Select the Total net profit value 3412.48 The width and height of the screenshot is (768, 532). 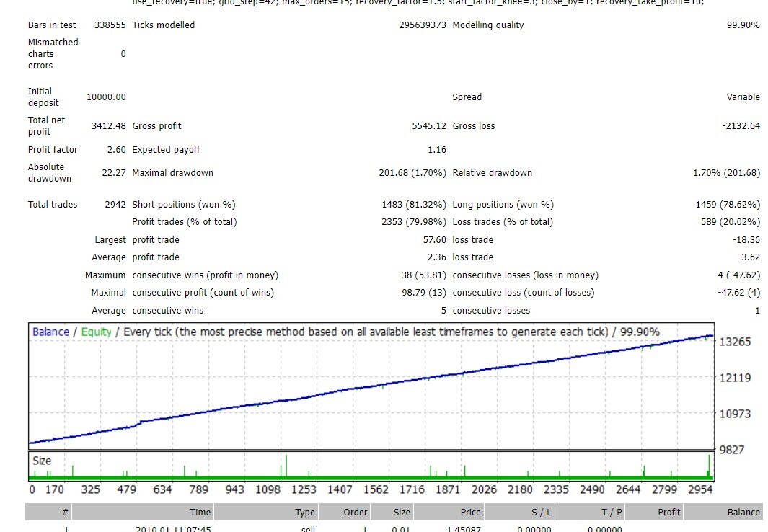[108, 125]
